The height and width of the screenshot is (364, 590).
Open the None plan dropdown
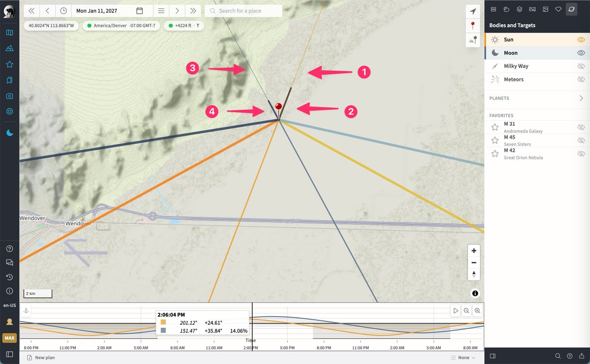point(464,358)
